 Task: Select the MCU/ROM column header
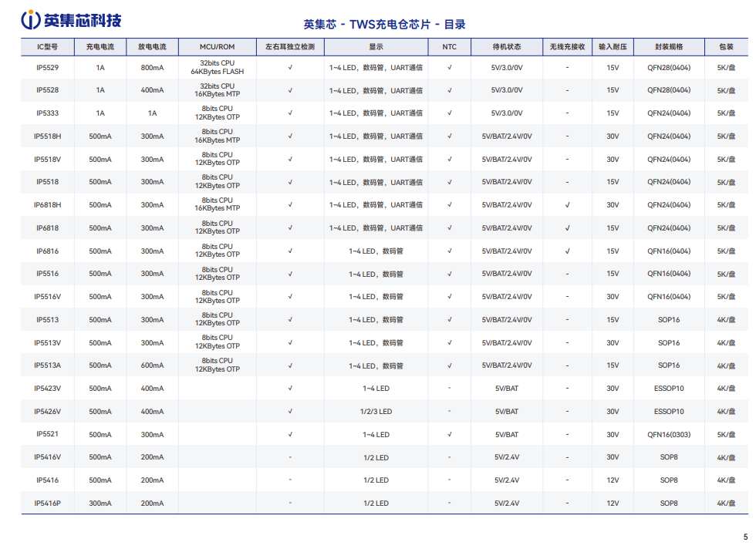(218, 47)
